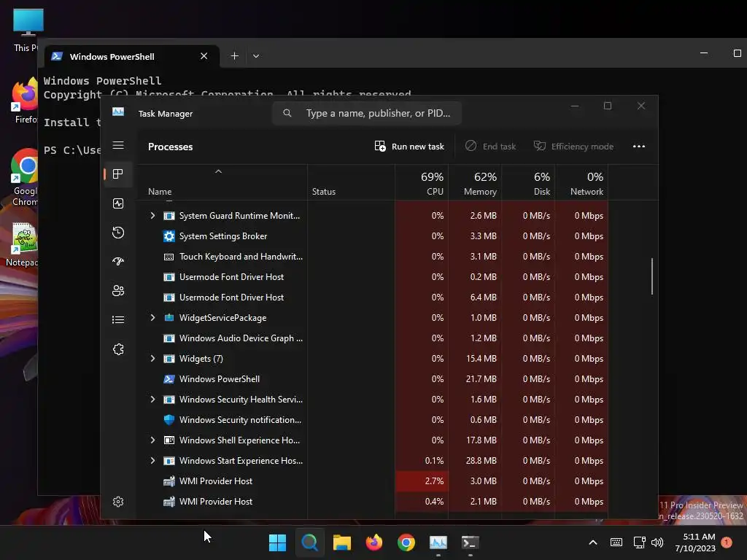The width and height of the screenshot is (747, 560).
Task: Click the process list vertical scrollbar
Action: 652,276
